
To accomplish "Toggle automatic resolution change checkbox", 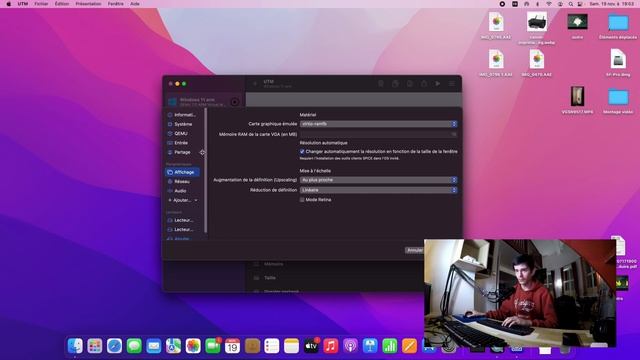I will click(302, 151).
